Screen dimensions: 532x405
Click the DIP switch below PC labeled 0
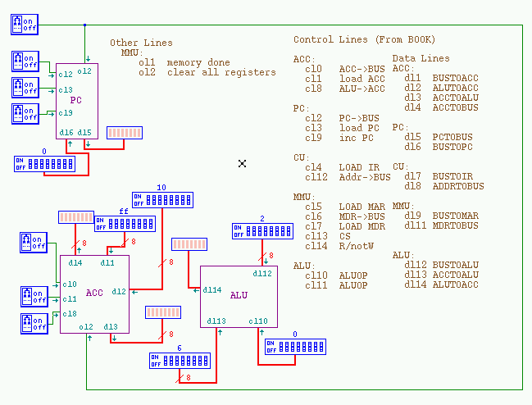45,164
